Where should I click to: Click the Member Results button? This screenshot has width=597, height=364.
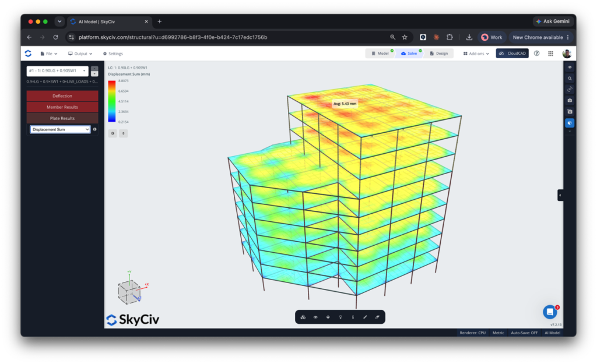(62, 107)
